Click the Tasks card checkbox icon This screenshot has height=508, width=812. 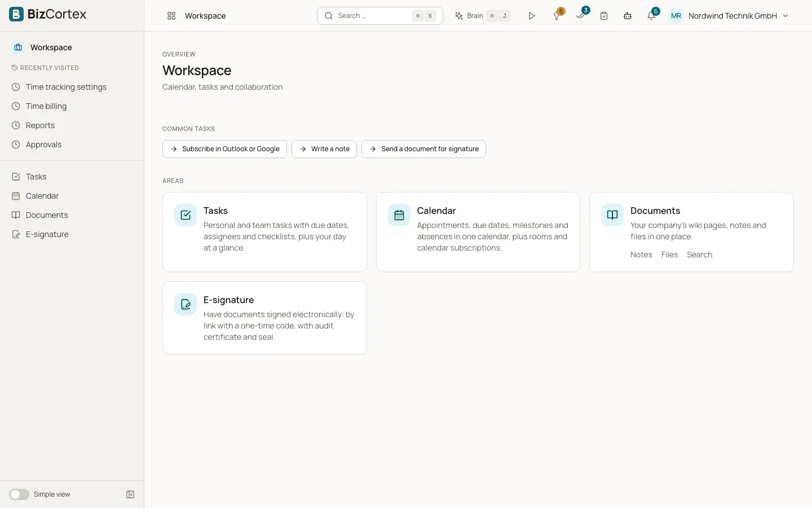tap(186, 215)
